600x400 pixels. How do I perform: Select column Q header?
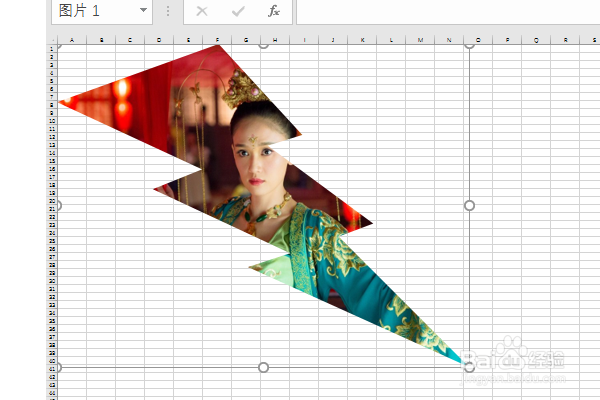[x=536, y=40]
